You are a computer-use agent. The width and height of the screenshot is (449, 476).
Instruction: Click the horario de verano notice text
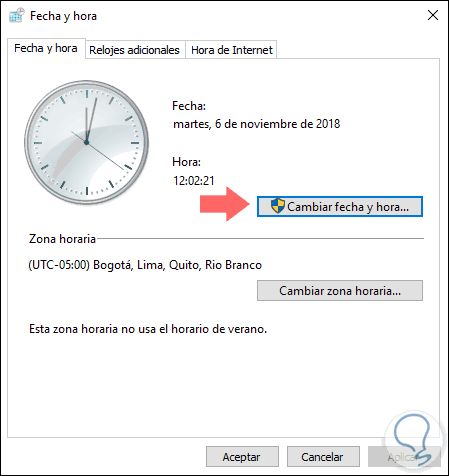(148, 329)
